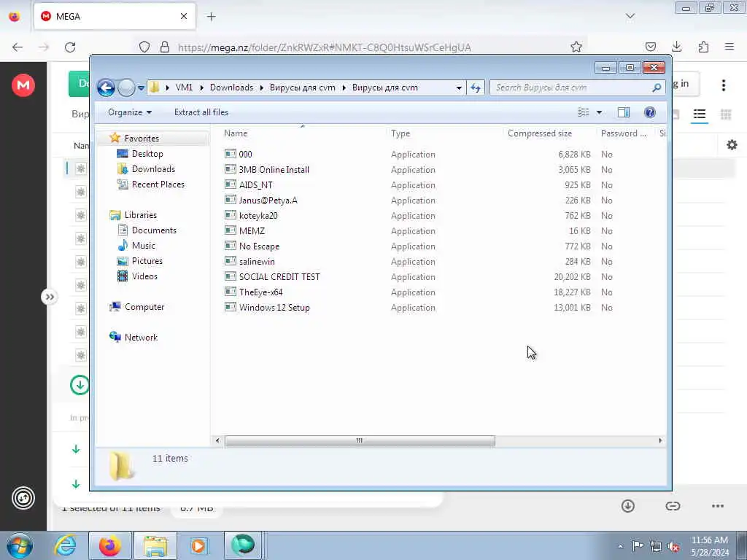Select Libraries in the navigation pane

tap(141, 215)
